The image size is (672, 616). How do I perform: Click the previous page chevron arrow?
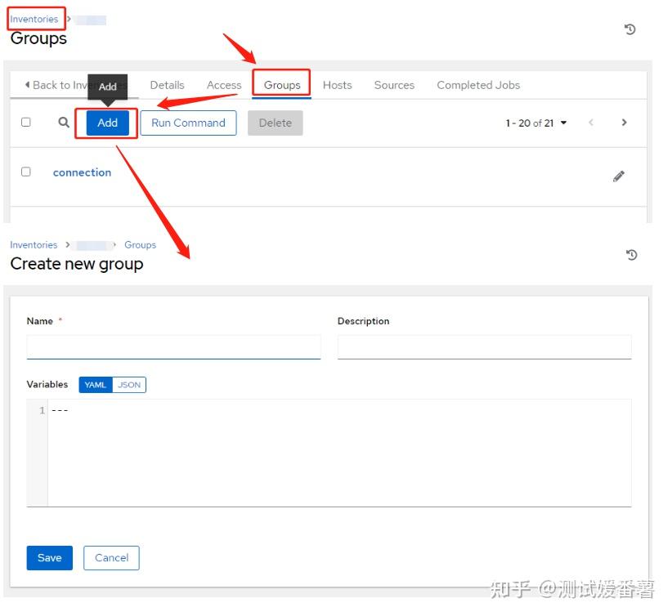pyautogui.click(x=591, y=122)
